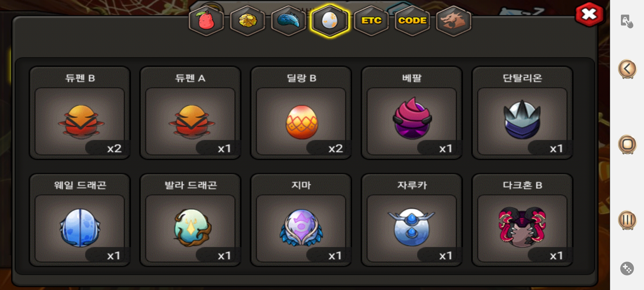The width and height of the screenshot is (644, 290).
Task: Choose the 다크혼 B horned egg
Action: 522,220
